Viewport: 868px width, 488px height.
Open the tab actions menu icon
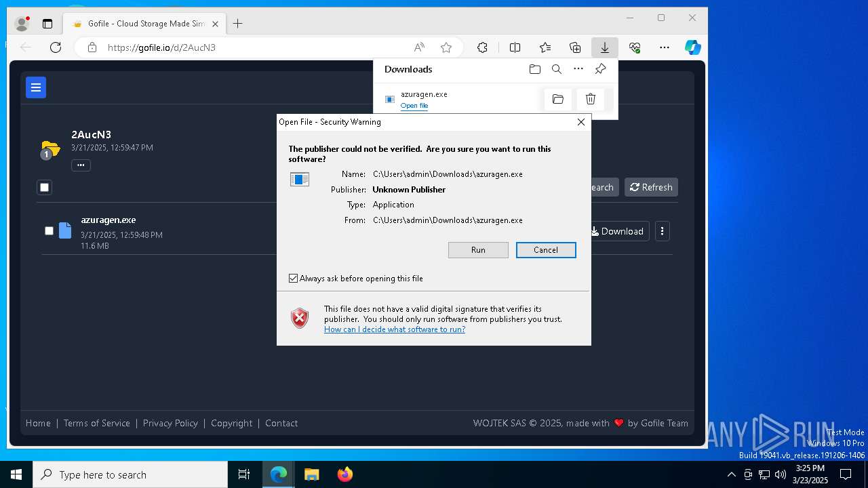coord(47,24)
